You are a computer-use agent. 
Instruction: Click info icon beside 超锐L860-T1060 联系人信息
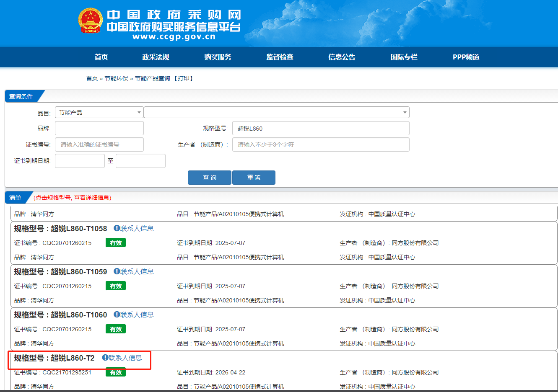click(x=117, y=315)
